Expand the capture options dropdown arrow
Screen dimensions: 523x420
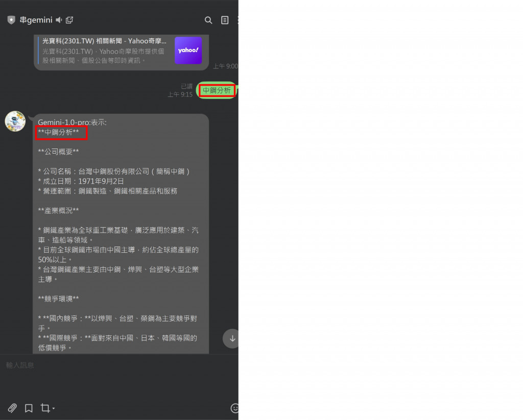coord(53,408)
